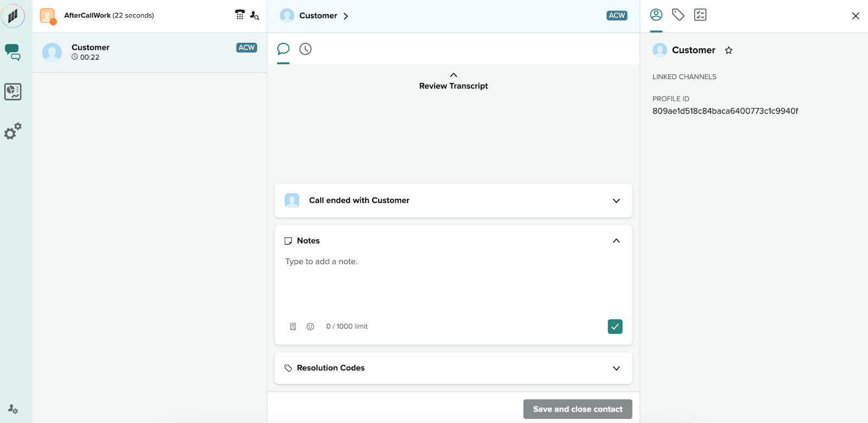The height and width of the screenshot is (423, 868).
Task: Open the dial pad icon
Action: [239, 15]
